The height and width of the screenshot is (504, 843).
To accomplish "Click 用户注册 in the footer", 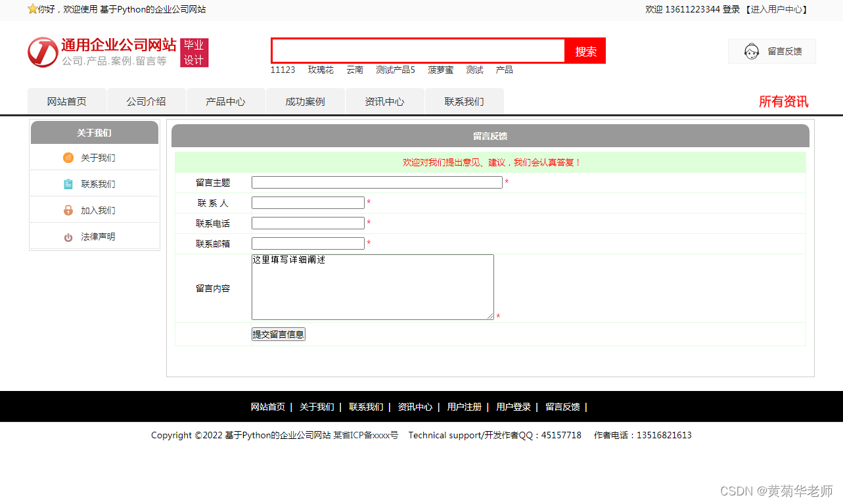I will click(464, 407).
